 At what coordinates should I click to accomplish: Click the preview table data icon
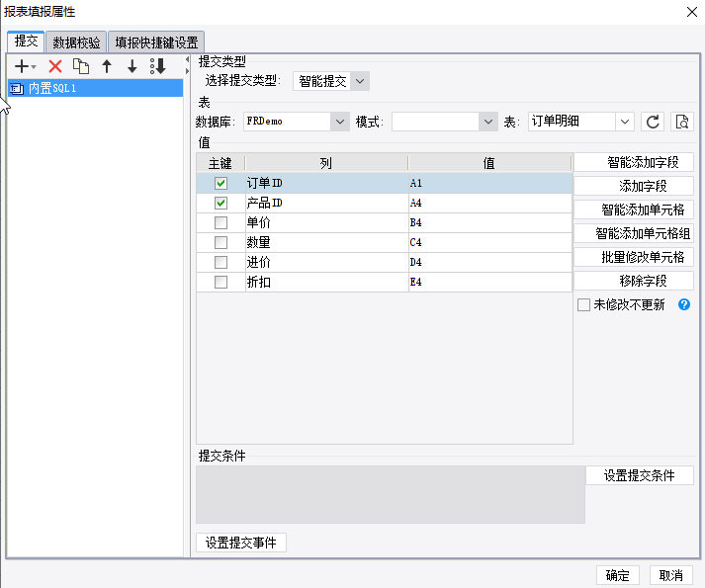tap(682, 122)
